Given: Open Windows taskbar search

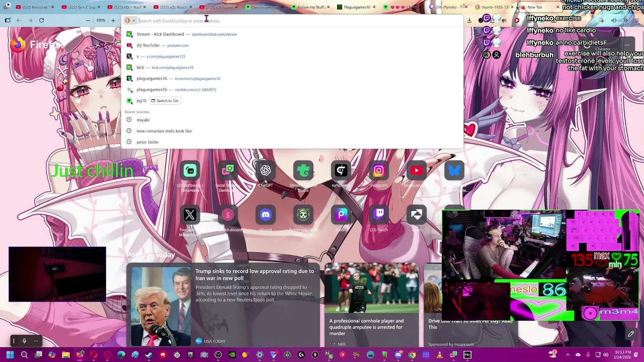Looking at the screenshot, I should [24, 355].
